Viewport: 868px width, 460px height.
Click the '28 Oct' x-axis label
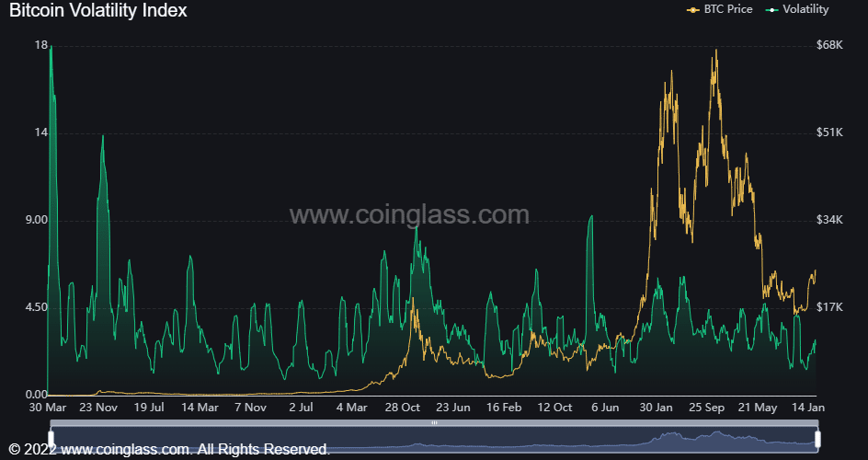tap(403, 408)
